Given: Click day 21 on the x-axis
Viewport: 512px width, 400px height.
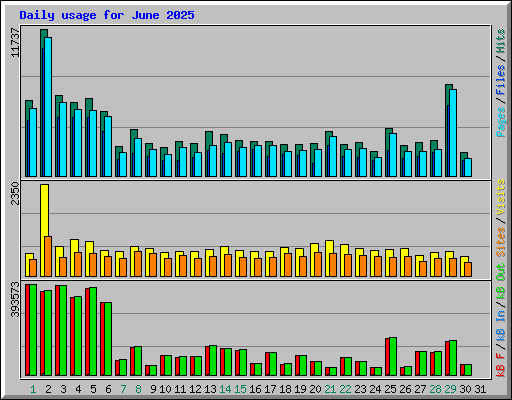Looking at the screenshot, I should (330, 389).
